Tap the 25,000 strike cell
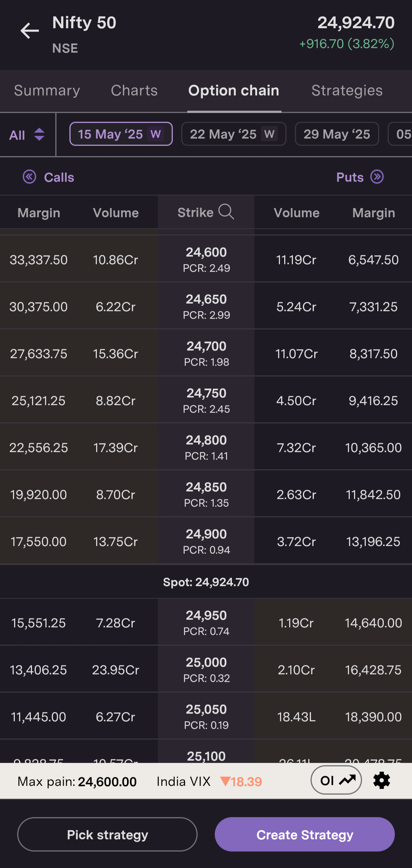Screen dimensions: 412x868 tap(206, 669)
